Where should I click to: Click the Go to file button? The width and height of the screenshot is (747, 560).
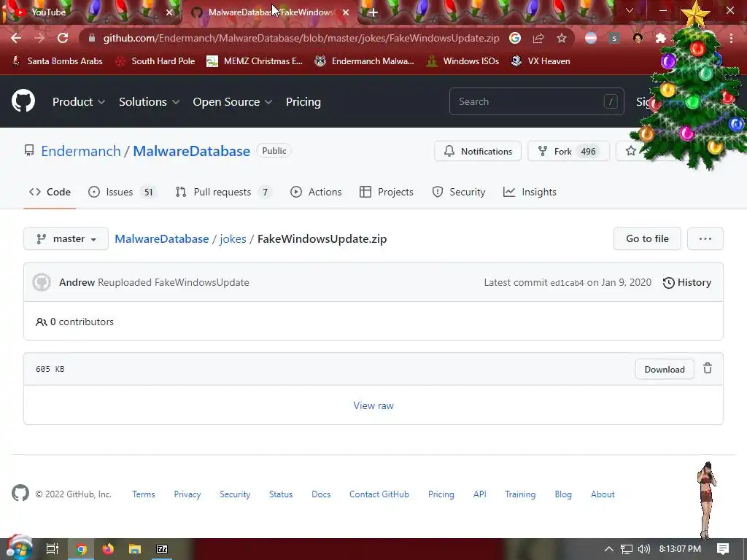(647, 238)
